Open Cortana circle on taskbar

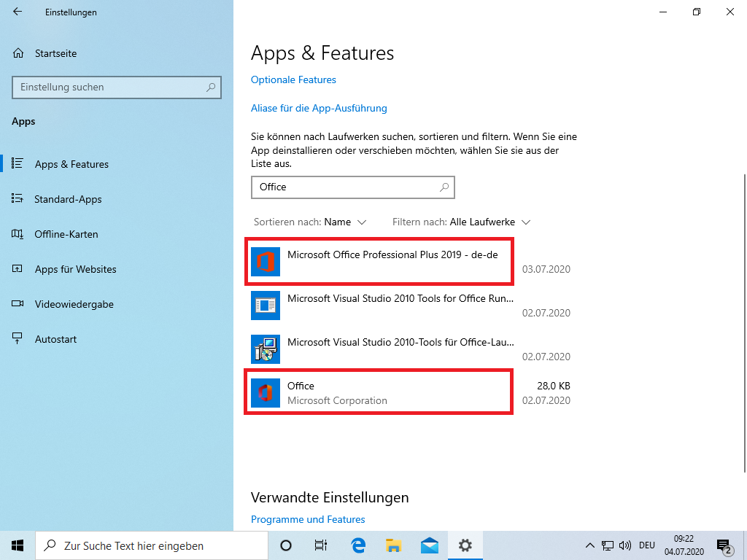(x=286, y=545)
